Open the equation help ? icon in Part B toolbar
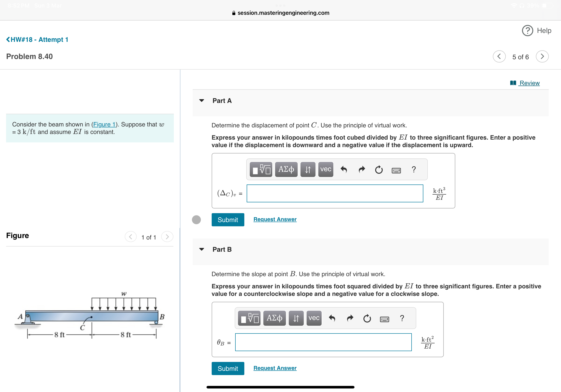 402,318
